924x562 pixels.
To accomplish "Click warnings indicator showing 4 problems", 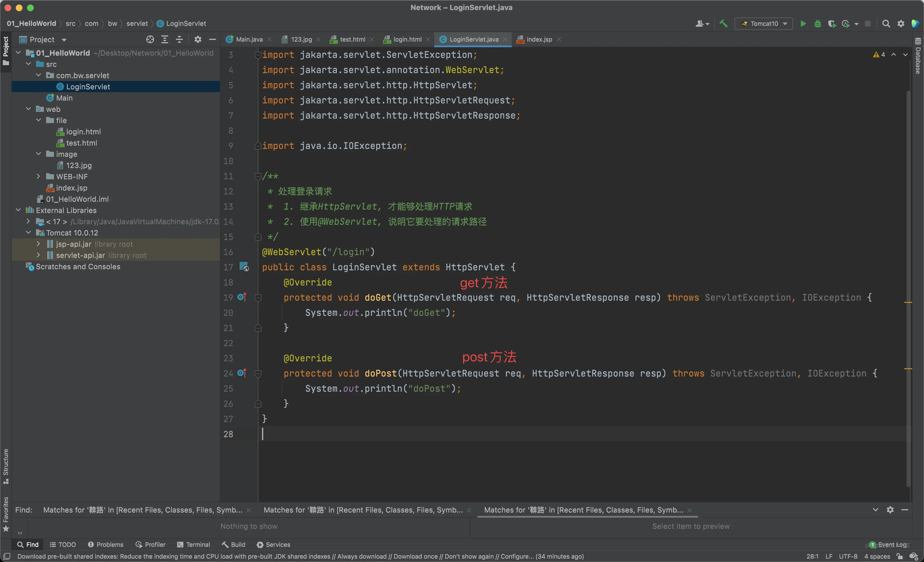I will pyautogui.click(x=879, y=55).
